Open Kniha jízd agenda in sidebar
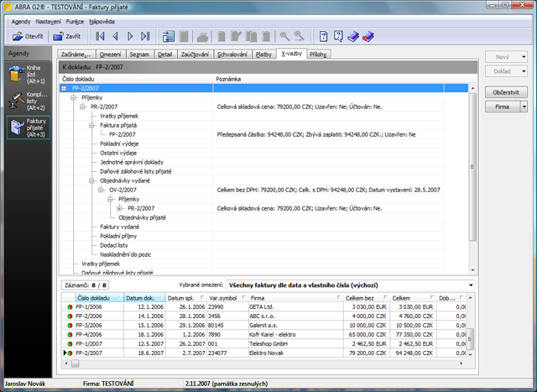537x392 pixels. point(28,75)
